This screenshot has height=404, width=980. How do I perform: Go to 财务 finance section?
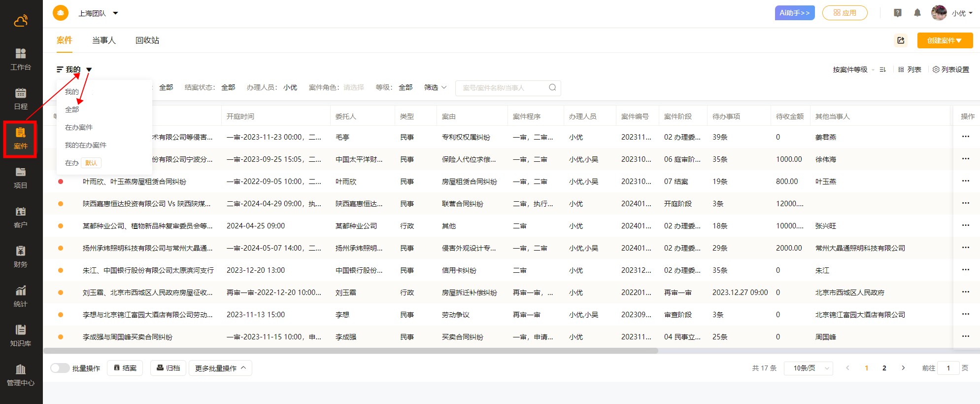point(21,256)
